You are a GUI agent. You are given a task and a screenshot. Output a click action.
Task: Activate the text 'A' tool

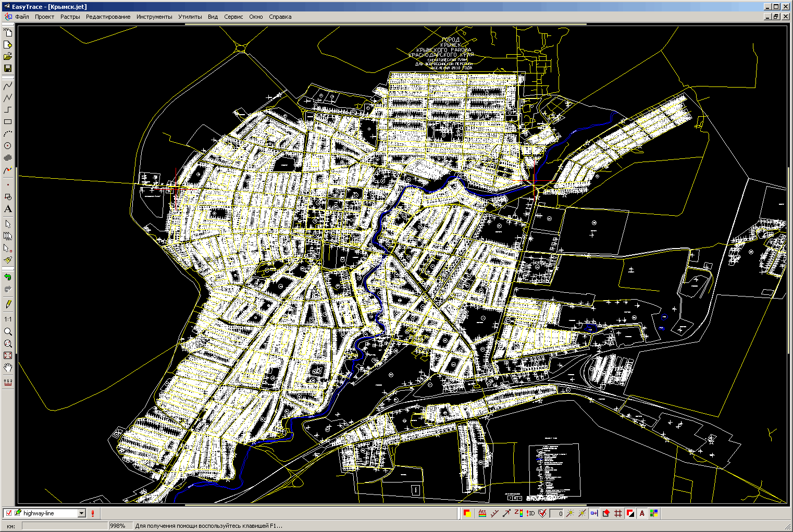click(8, 209)
